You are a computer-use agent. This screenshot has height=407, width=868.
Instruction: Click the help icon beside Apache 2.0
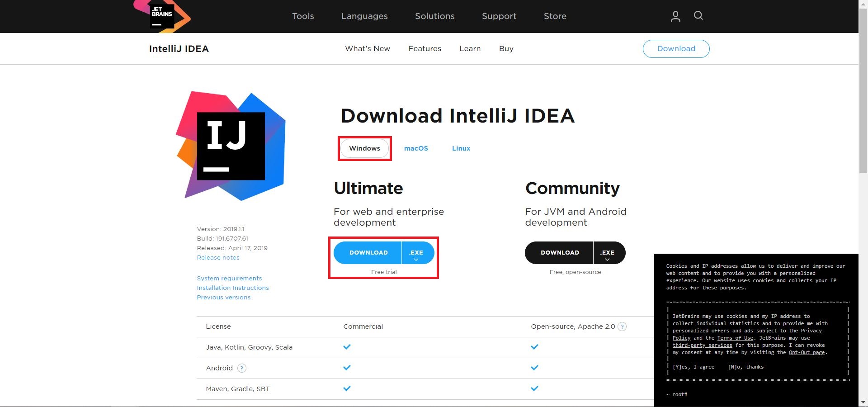tap(622, 327)
